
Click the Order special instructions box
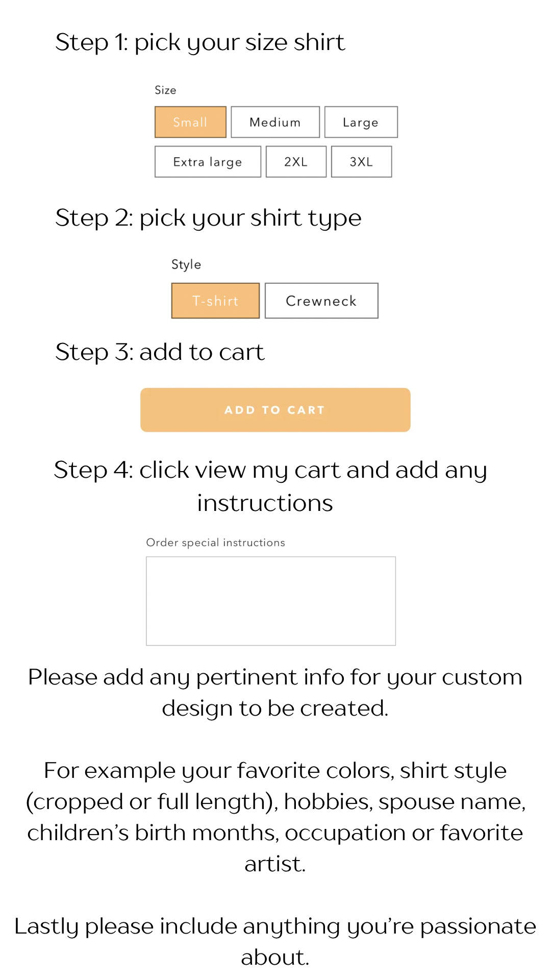[x=270, y=600]
